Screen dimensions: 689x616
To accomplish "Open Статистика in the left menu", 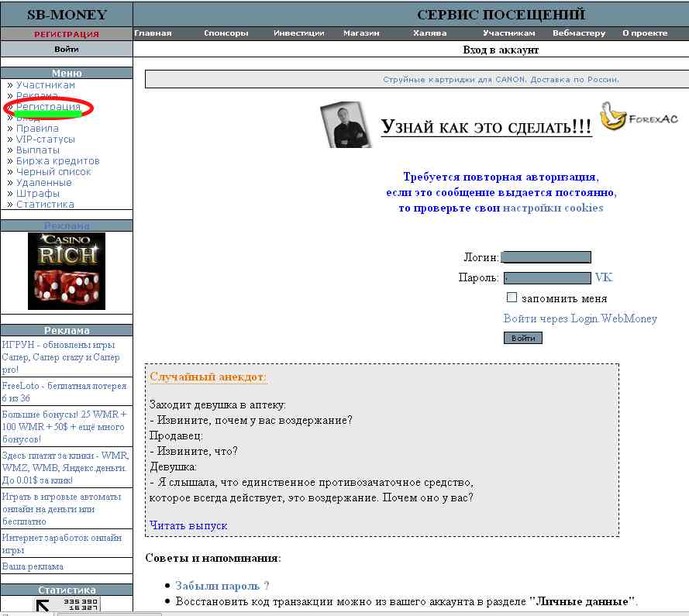I will coord(45,205).
